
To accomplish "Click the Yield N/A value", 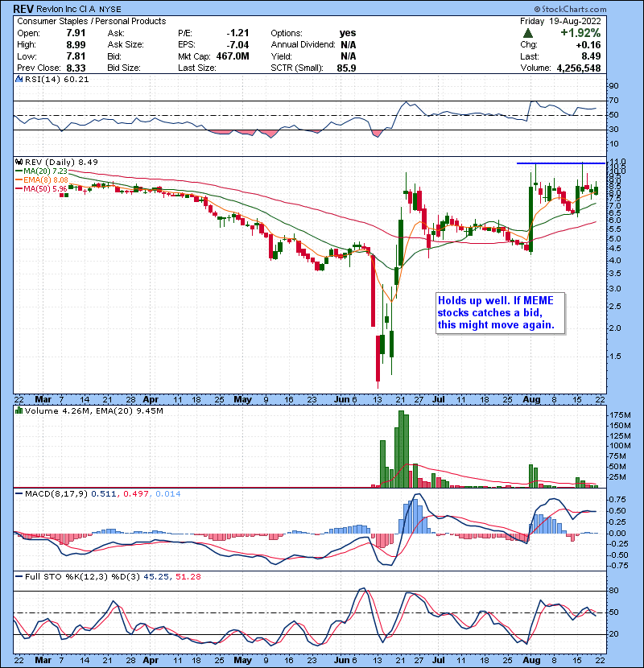I will [x=349, y=56].
